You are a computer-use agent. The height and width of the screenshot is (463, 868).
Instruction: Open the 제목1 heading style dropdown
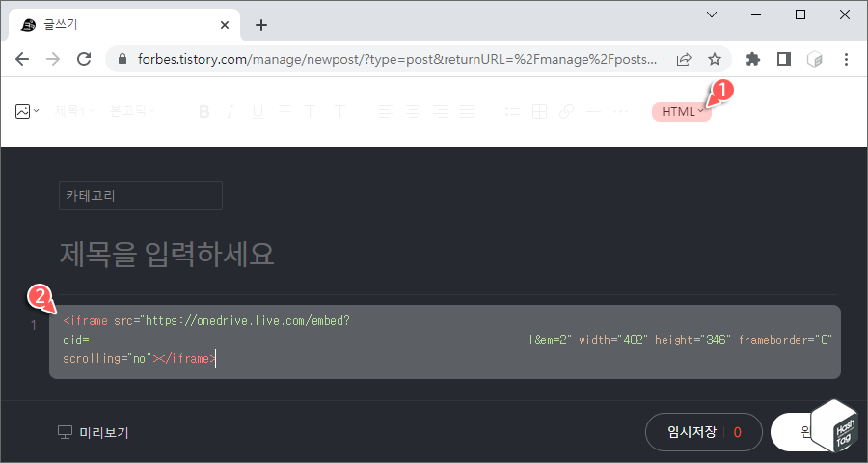coord(74,111)
